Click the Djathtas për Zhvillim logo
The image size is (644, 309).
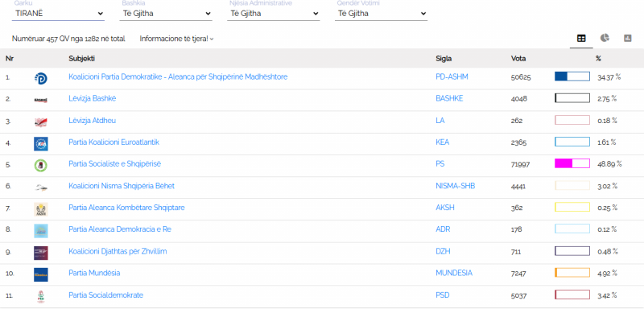click(x=41, y=253)
